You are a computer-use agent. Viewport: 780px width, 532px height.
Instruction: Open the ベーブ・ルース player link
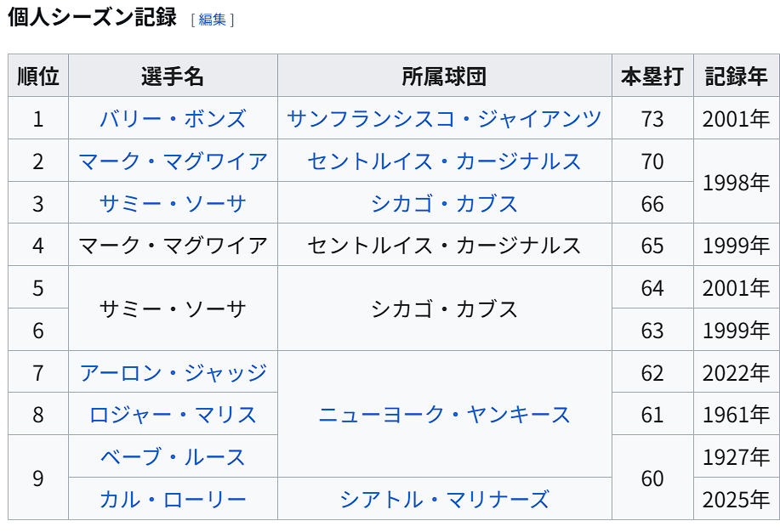tap(173, 457)
